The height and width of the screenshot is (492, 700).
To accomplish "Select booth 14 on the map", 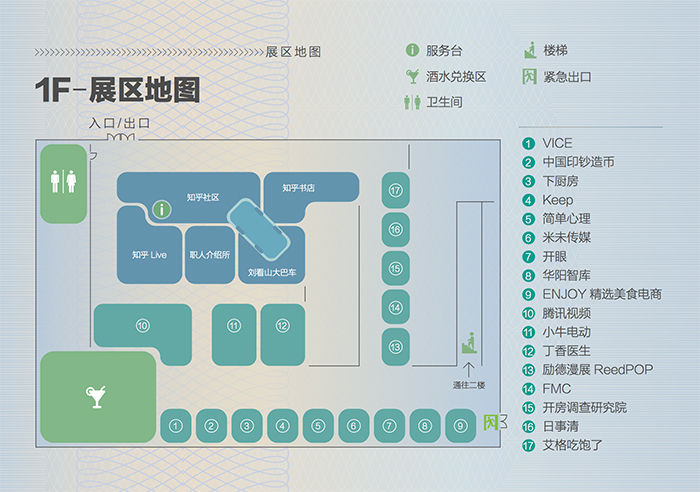I will tap(396, 308).
